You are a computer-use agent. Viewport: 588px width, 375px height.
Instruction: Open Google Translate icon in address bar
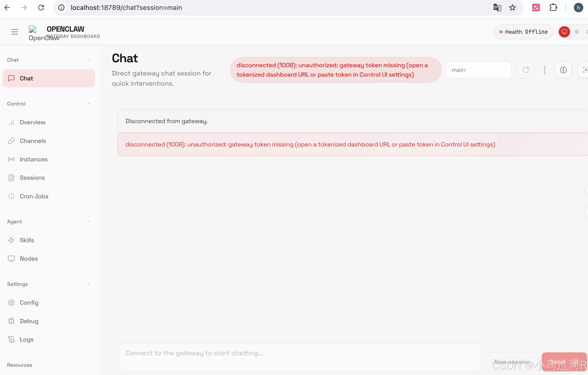click(x=497, y=8)
